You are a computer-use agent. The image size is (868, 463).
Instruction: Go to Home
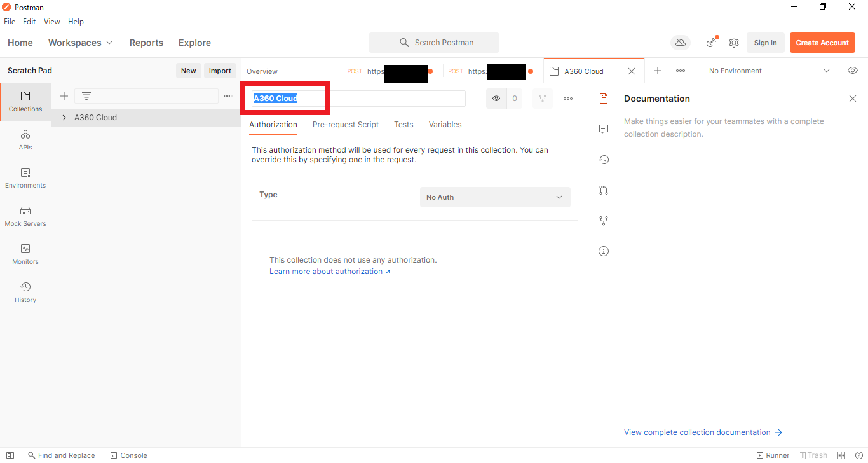coord(20,43)
